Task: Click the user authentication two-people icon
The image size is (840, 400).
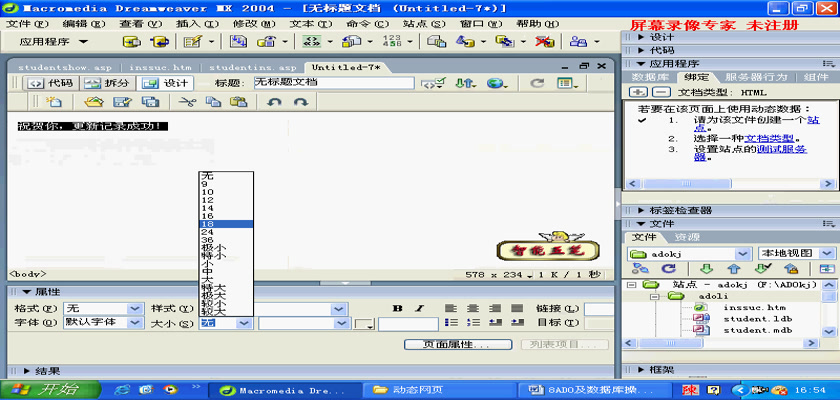Action: click(578, 41)
